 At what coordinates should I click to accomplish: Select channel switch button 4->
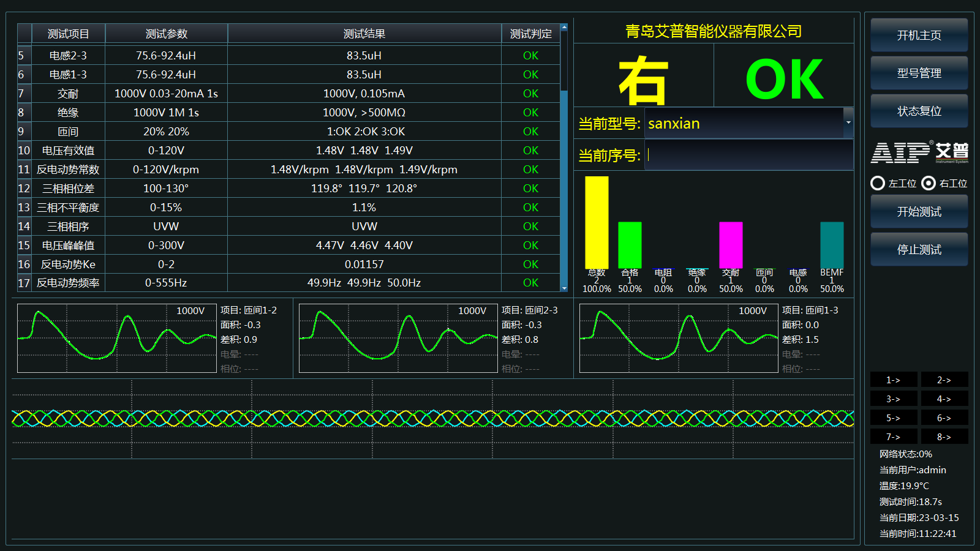pos(944,399)
